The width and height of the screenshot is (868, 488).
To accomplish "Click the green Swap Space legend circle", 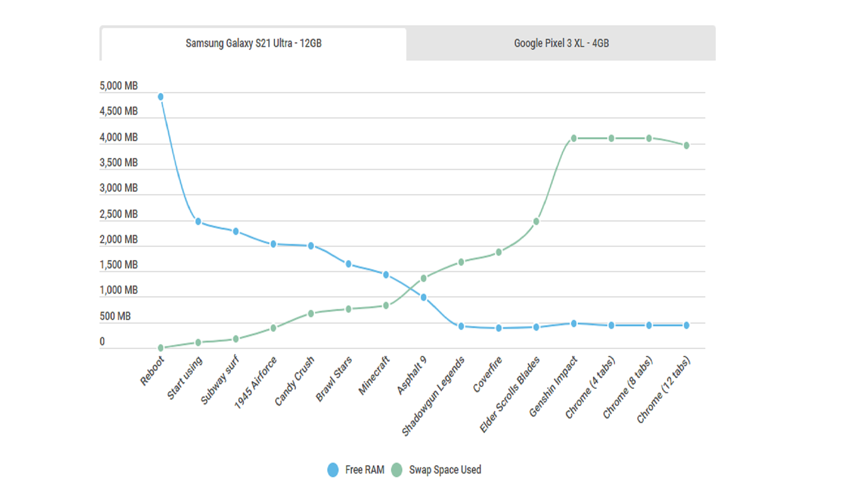I will point(396,470).
